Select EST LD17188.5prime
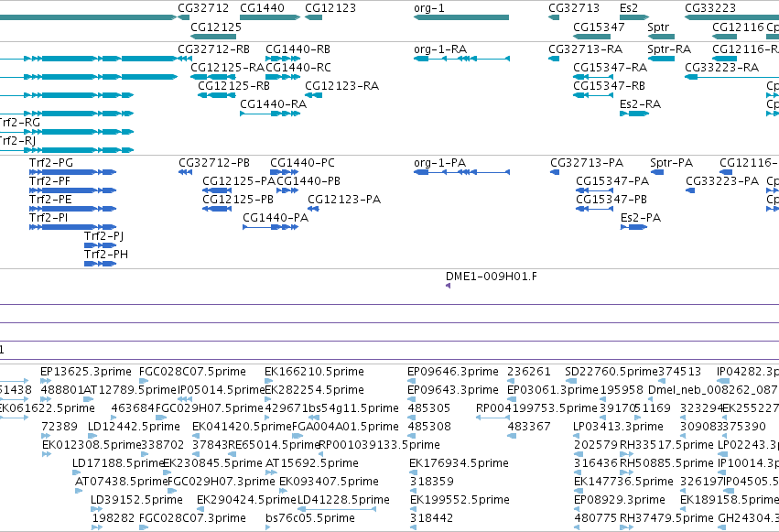779x532 pixels. click(118, 464)
